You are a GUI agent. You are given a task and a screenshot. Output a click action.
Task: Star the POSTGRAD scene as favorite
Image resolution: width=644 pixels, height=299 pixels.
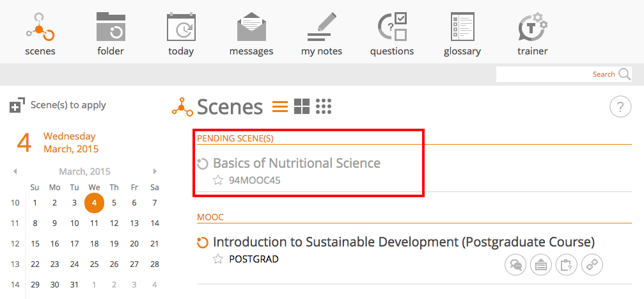click(x=218, y=259)
